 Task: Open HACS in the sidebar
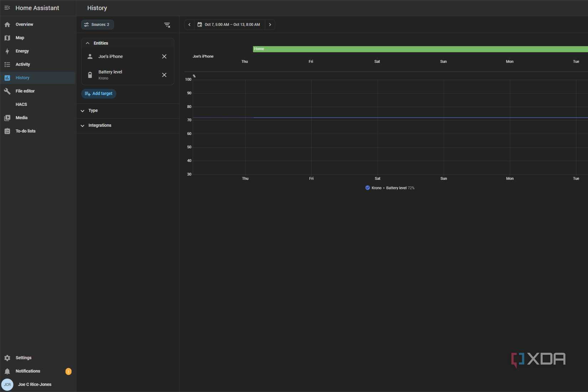37,104
